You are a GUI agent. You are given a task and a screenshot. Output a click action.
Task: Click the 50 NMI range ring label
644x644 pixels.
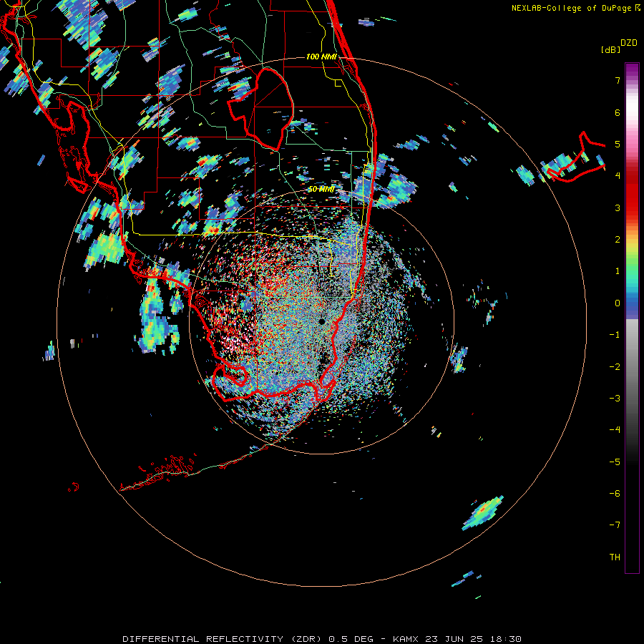point(321,190)
